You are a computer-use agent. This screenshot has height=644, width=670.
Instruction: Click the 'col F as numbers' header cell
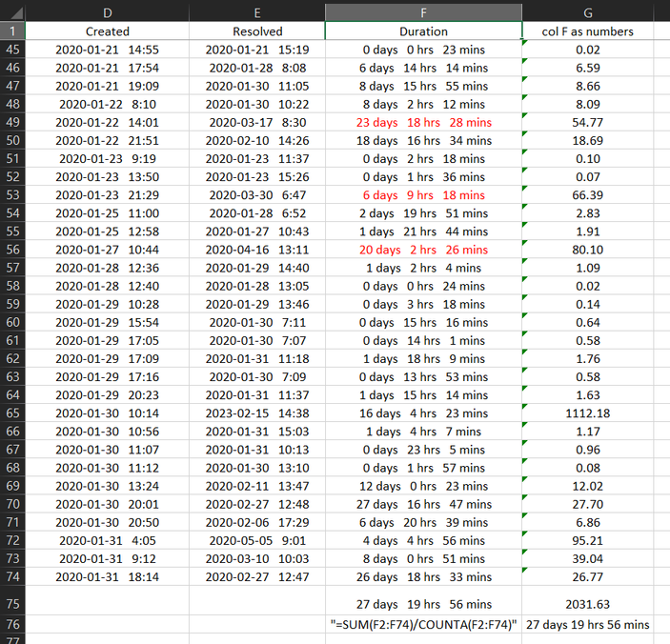587,31
